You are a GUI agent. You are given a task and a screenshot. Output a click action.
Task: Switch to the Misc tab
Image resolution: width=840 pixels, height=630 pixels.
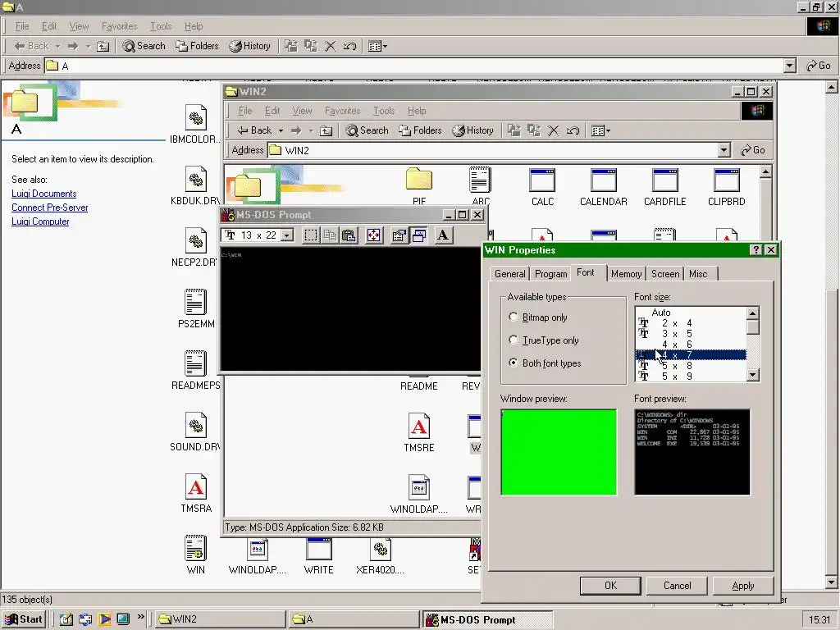coord(698,274)
